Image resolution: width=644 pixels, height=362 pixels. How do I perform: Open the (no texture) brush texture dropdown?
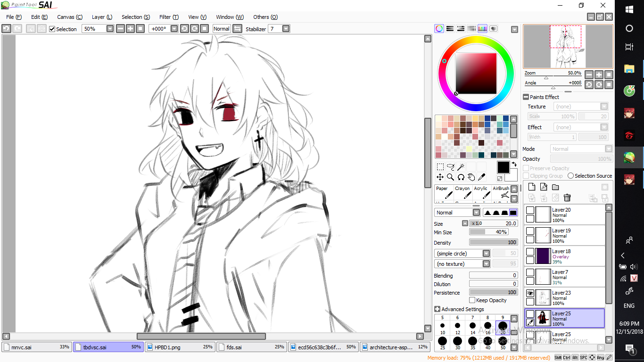coord(486,264)
